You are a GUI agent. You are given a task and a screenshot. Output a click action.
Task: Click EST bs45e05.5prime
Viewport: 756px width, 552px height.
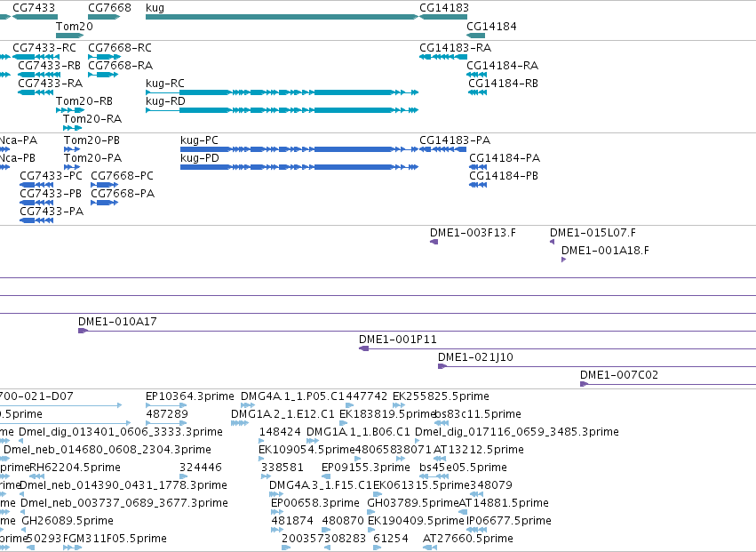pyautogui.click(x=463, y=468)
